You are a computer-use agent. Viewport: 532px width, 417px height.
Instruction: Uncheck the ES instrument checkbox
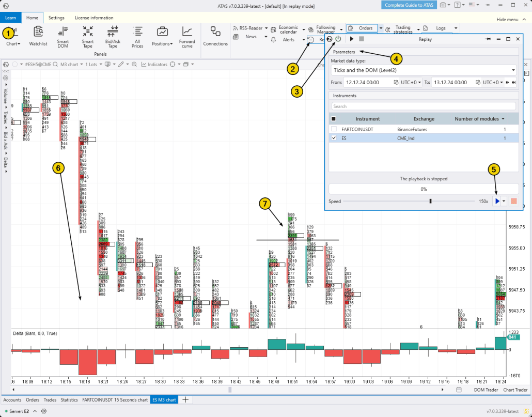[x=335, y=138]
